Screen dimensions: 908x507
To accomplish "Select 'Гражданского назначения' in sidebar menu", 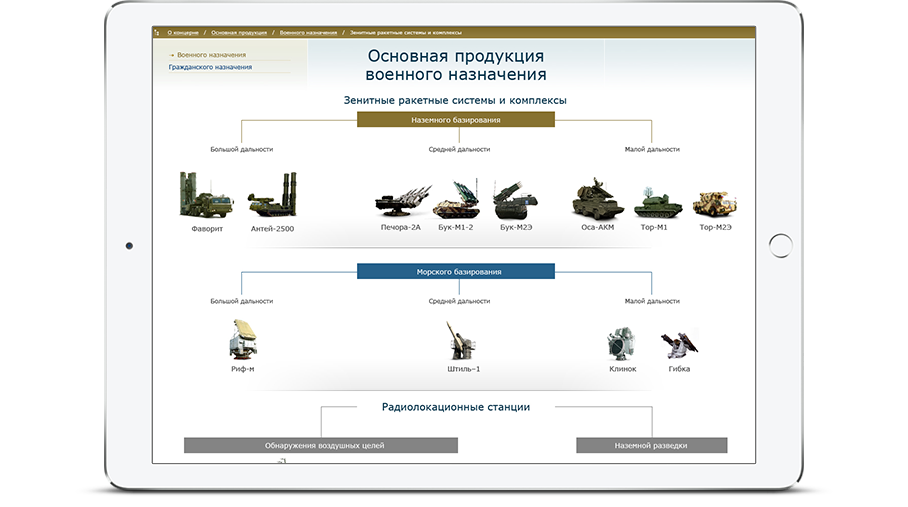I will 210,67.
